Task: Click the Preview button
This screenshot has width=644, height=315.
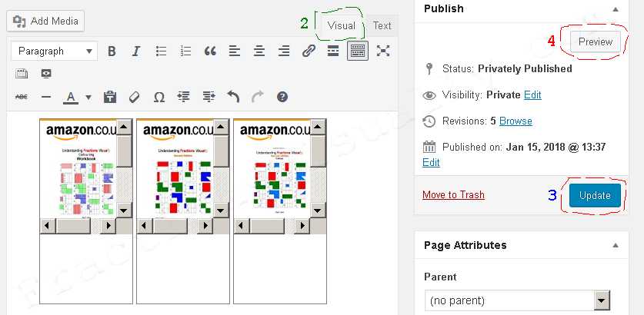Action: [595, 41]
